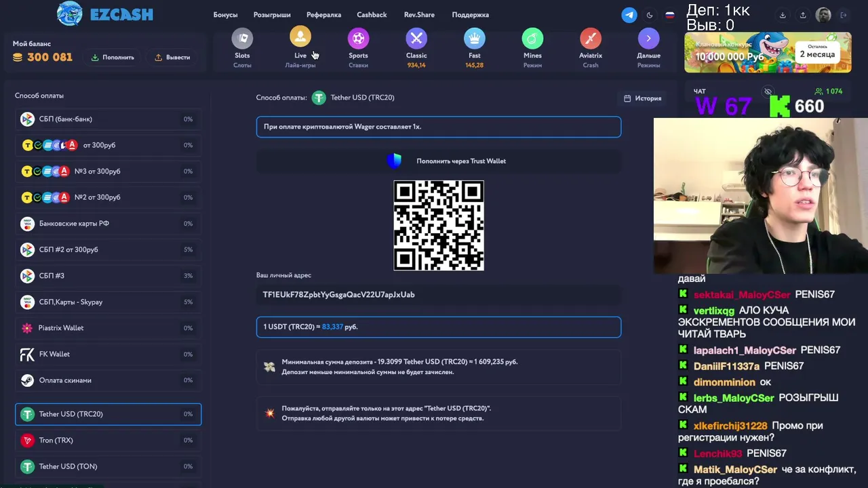Open the Рефералка menu
The width and height of the screenshot is (868, 488).
pos(323,15)
